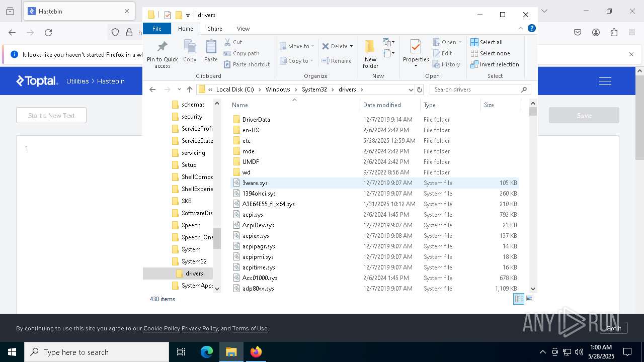This screenshot has height=362, width=644.
Task: Click the Rename ribbon button
Action: coord(337,61)
